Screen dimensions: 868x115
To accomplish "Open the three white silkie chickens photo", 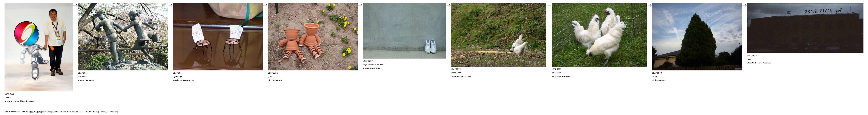I will (599, 35).
